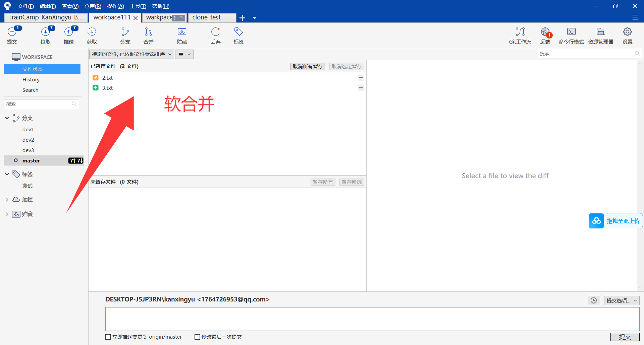This screenshot has width=644, height=345.
Task: Open the command line mode (命令行模式)
Action: [x=571, y=35]
